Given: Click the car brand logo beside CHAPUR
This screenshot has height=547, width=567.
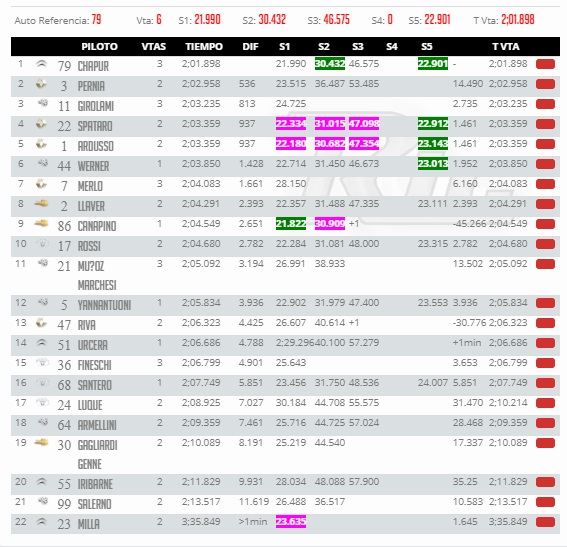Looking at the screenshot, I should 42,64.
